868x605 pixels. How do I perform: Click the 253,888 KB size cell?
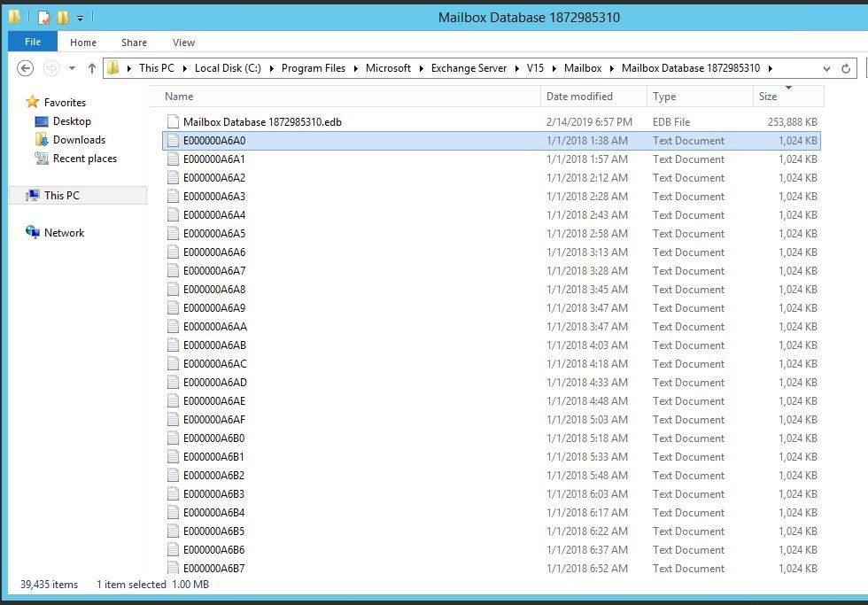pyautogui.click(x=792, y=121)
